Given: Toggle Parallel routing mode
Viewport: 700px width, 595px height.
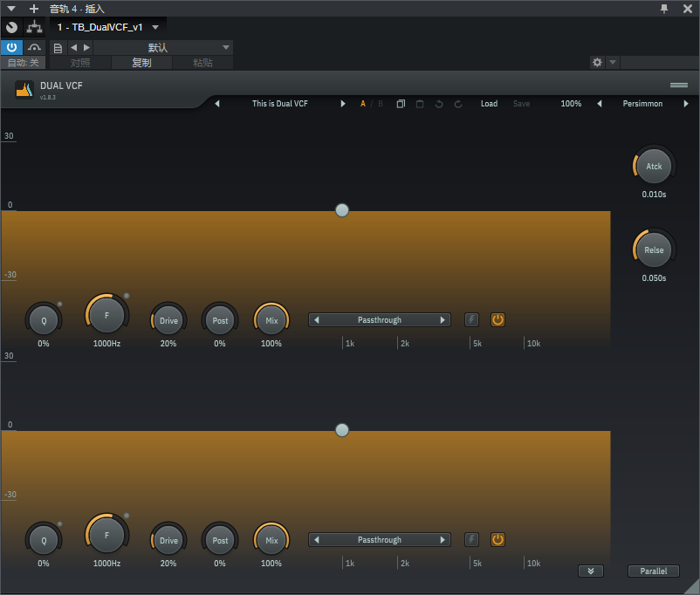Looking at the screenshot, I should point(654,571).
